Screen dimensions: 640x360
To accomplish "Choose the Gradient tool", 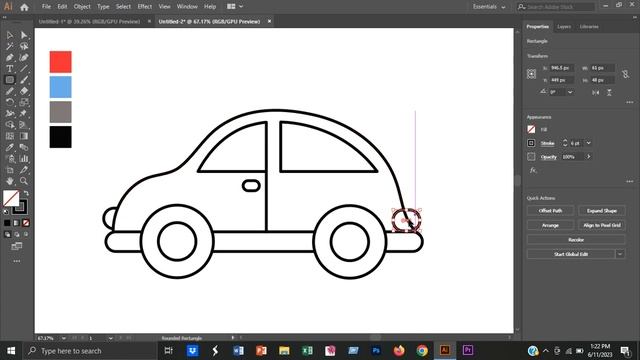I will point(24,136).
